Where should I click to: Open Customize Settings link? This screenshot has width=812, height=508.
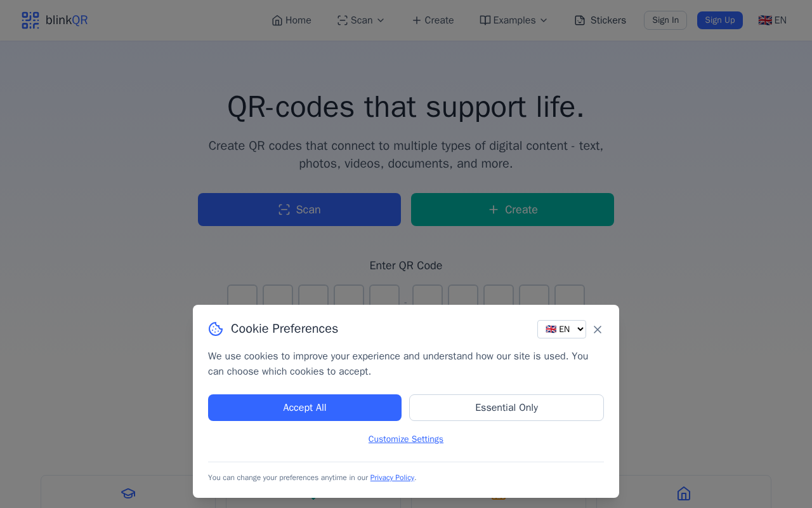pyautogui.click(x=406, y=439)
